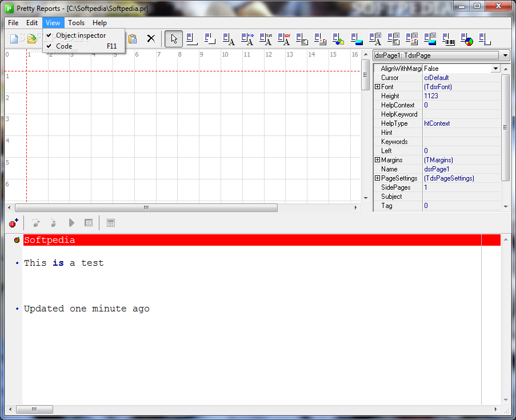The image size is (516, 420).
Task: Click the code editor scroll down arrow
Action: (x=506, y=400)
